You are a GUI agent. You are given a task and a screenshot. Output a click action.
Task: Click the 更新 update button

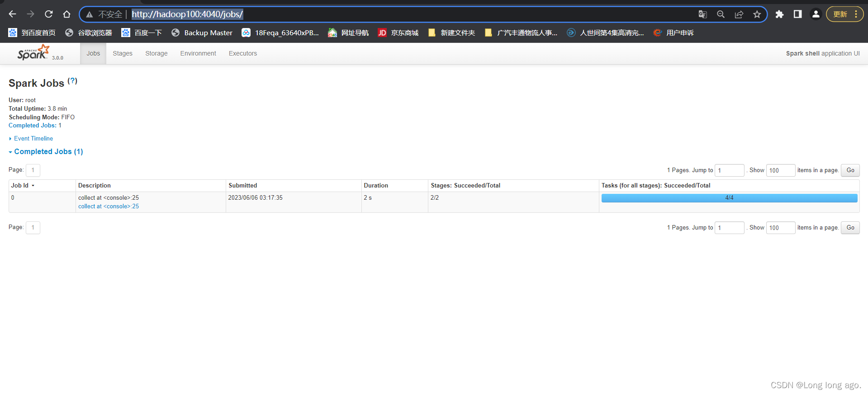[840, 14]
